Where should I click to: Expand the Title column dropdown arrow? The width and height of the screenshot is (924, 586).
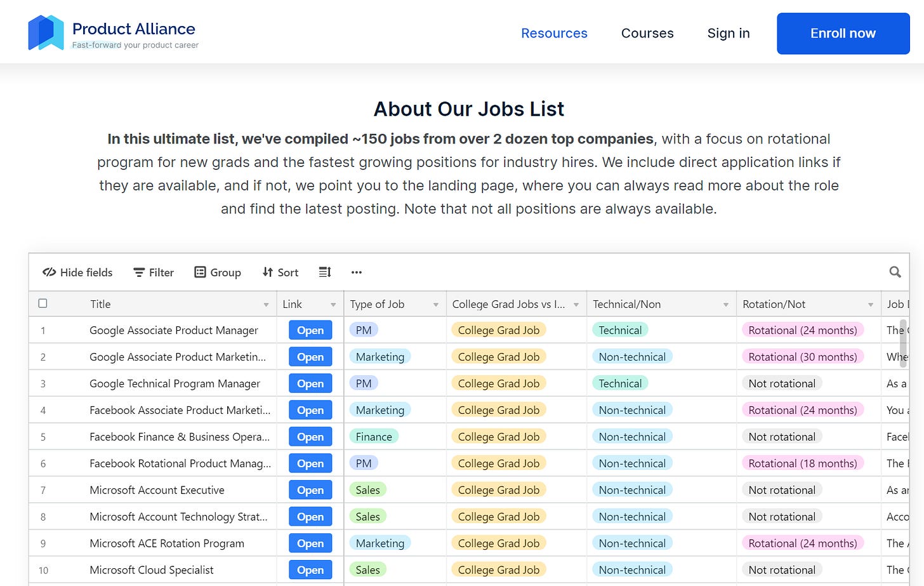pyautogui.click(x=266, y=305)
